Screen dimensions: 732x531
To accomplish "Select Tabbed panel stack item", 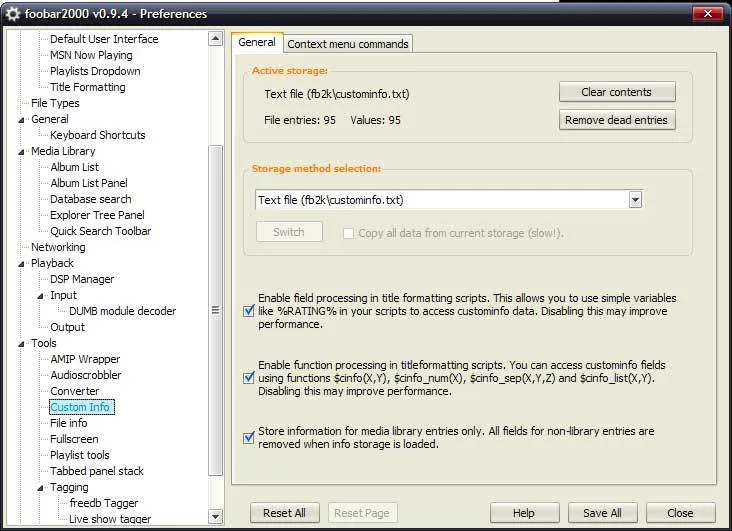I will click(x=97, y=471).
